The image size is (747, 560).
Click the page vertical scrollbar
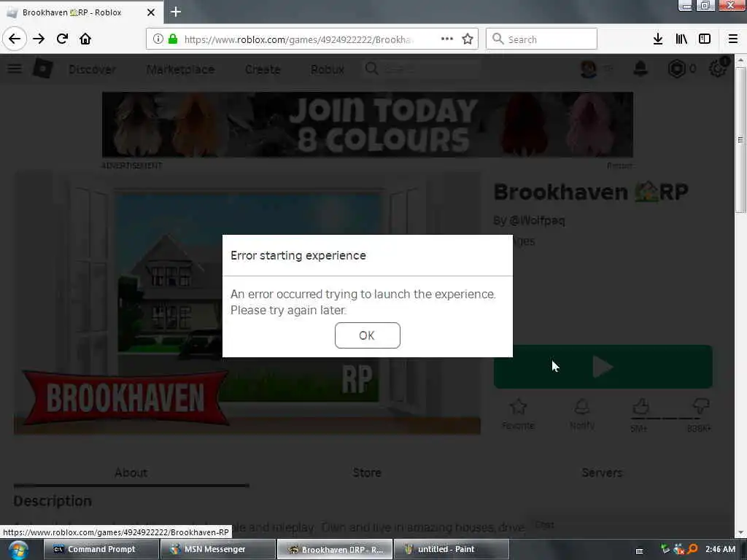pyautogui.click(x=740, y=141)
